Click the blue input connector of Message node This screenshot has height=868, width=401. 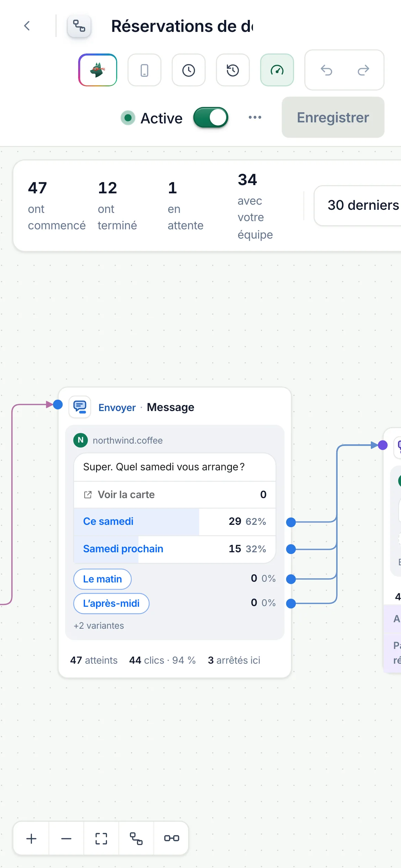coord(58,405)
